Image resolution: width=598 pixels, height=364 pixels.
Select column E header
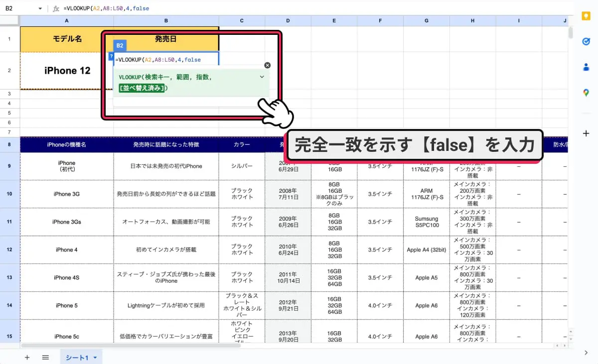click(334, 20)
